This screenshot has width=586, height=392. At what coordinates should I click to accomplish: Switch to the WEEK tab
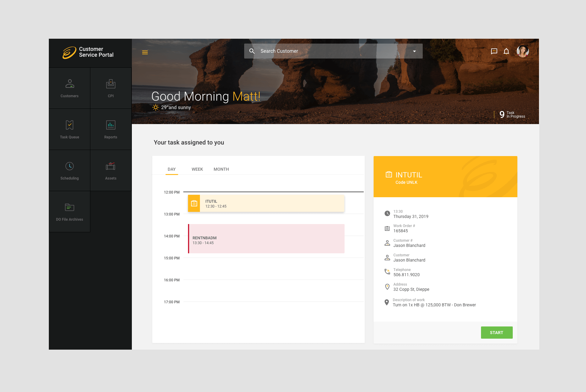click(x=197, y=169)
